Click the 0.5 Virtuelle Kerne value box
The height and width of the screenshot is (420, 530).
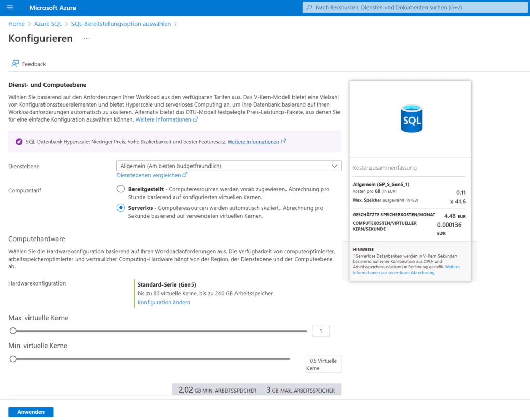pyautogui.click(x=323, y=364)
